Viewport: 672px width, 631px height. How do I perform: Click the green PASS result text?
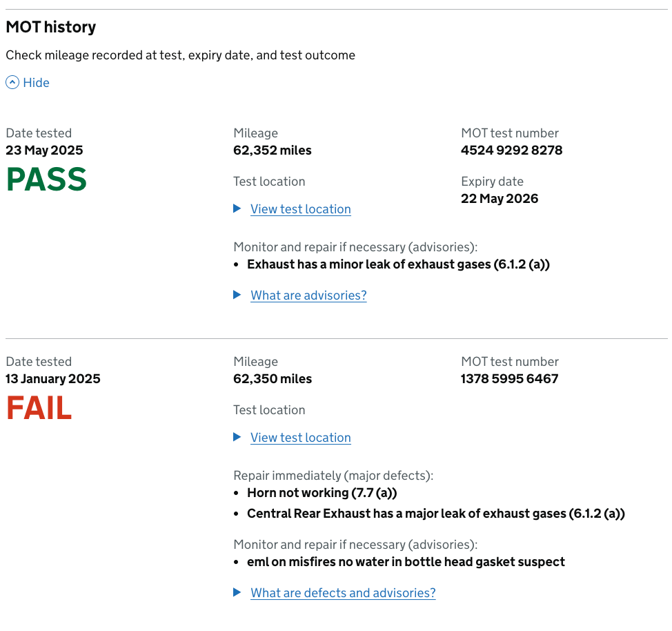46,179
